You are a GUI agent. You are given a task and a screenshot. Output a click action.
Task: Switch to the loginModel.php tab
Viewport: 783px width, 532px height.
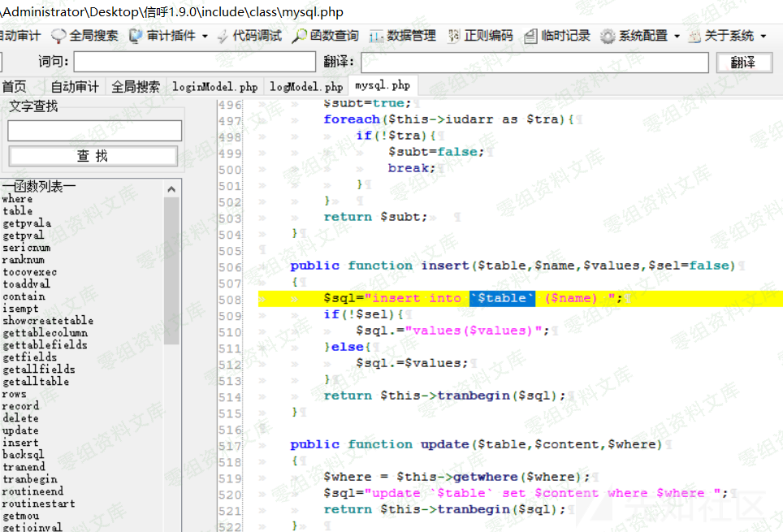click(215, 86)
